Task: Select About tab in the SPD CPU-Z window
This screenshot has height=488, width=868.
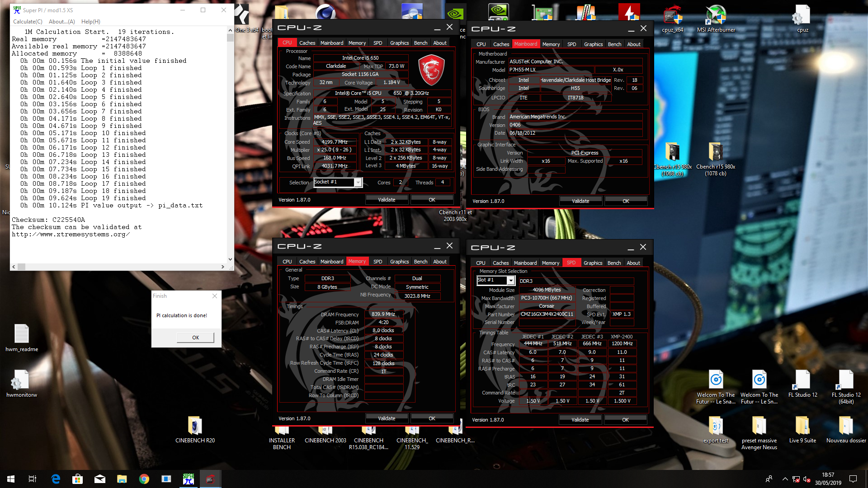Action: click(x=633, y=263)
